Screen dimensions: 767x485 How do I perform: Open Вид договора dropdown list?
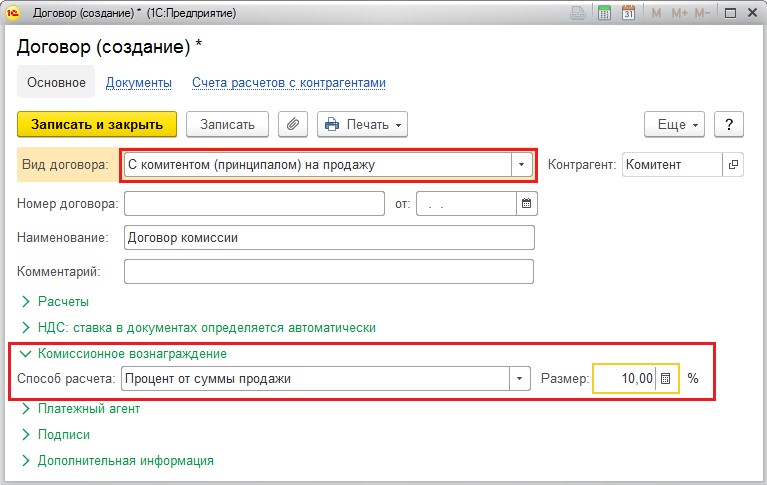pyautogui.click(x=521, y=164)
